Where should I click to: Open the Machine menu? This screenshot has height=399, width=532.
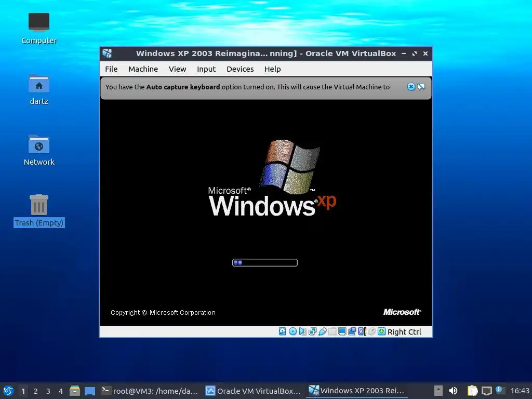tap(143, 69)
